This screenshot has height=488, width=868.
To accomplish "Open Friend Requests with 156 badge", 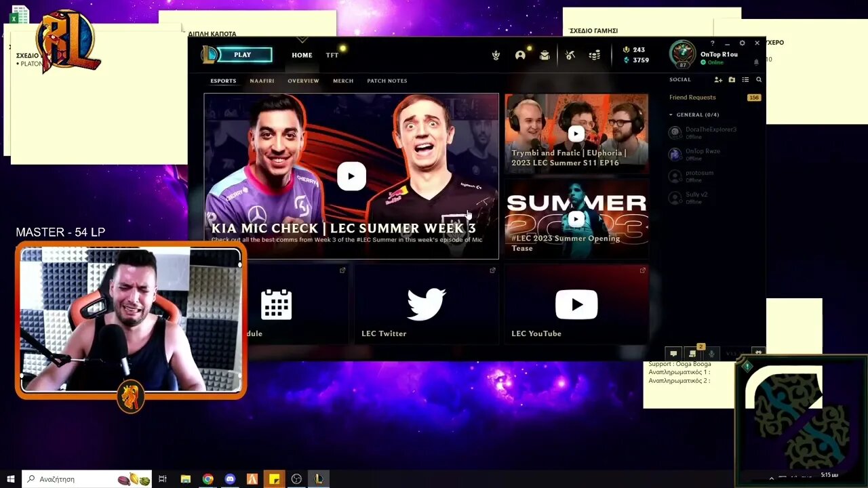I will pos(715,98).
